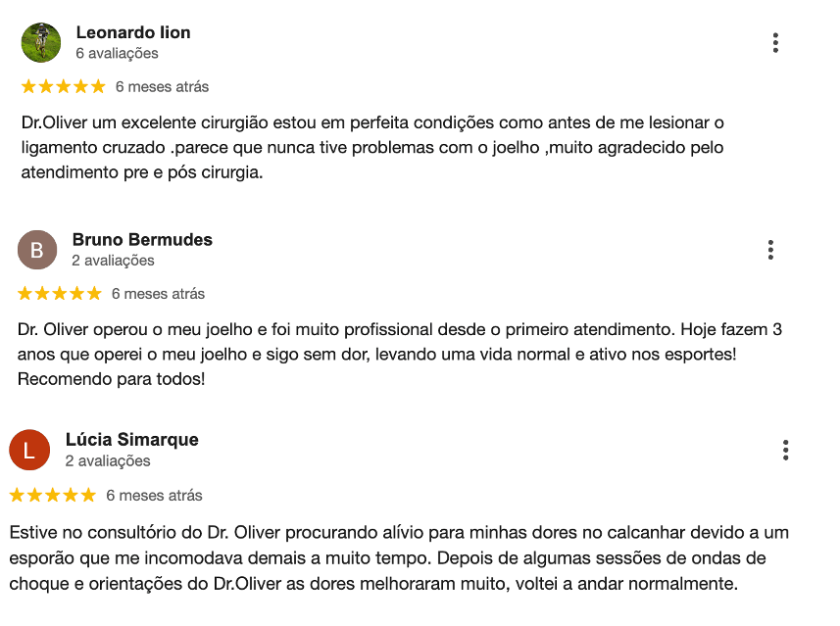
Task: Open Leonardo lion's profile name link
Action: tap(133, 32)
